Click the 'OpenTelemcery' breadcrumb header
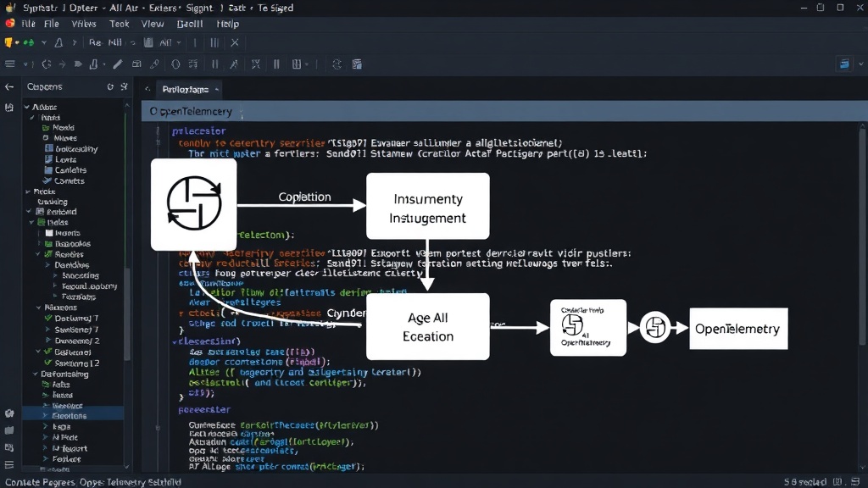 191,111
